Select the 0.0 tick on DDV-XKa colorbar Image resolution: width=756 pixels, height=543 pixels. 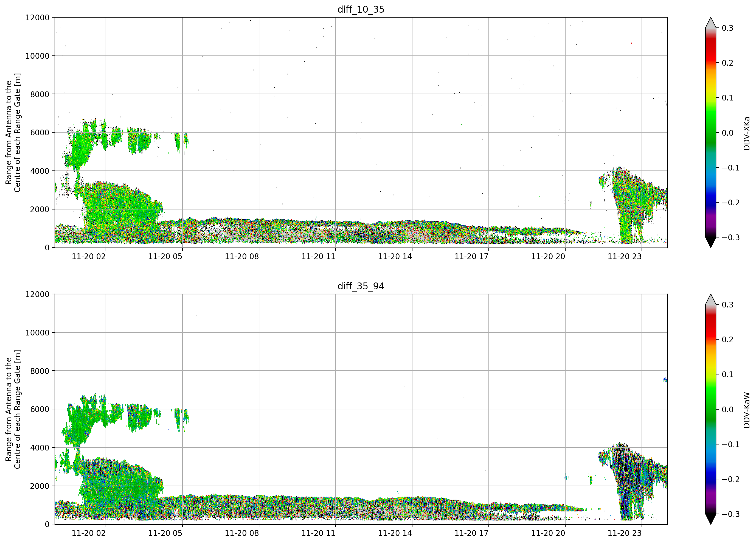[x=728, y=133]
